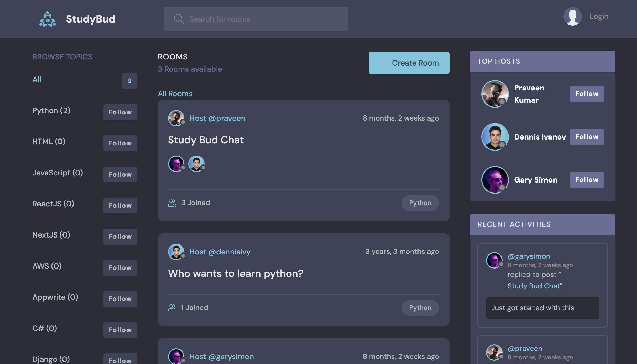
Task: Select the All topics filter
Action: [37, 79]
